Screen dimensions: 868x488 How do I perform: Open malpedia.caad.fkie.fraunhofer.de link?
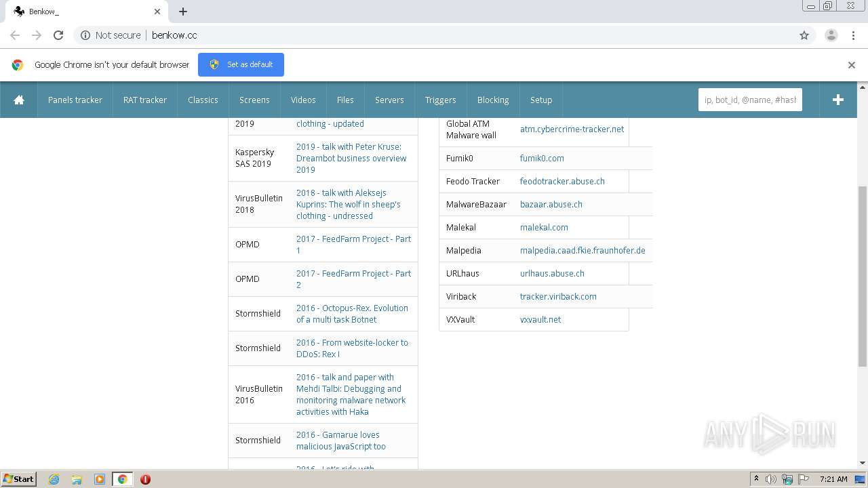583,250
